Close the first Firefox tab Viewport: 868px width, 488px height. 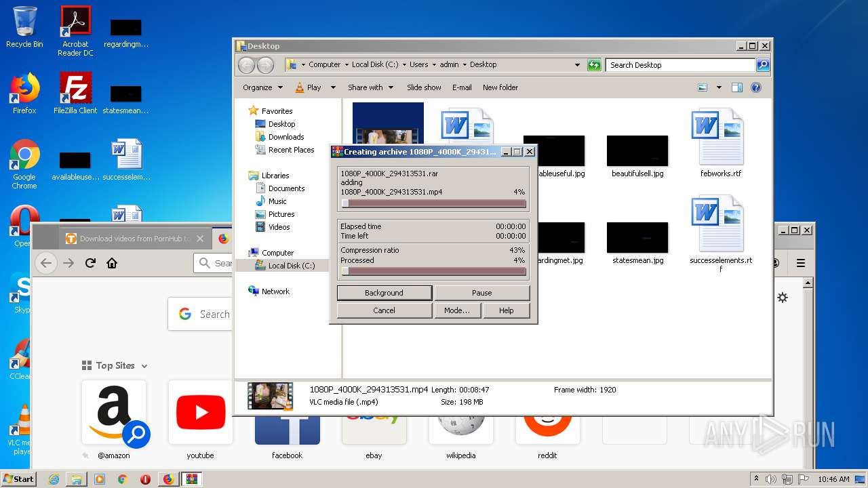pyautogui.click(x=200, y=239)
